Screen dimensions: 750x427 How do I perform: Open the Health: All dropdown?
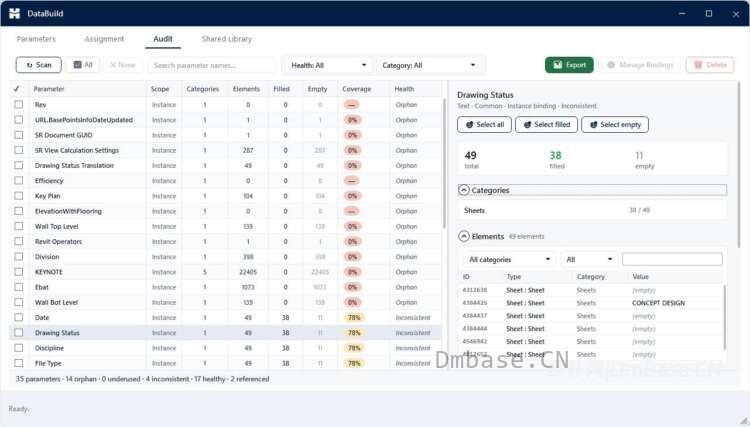click(x=329, y=65)
